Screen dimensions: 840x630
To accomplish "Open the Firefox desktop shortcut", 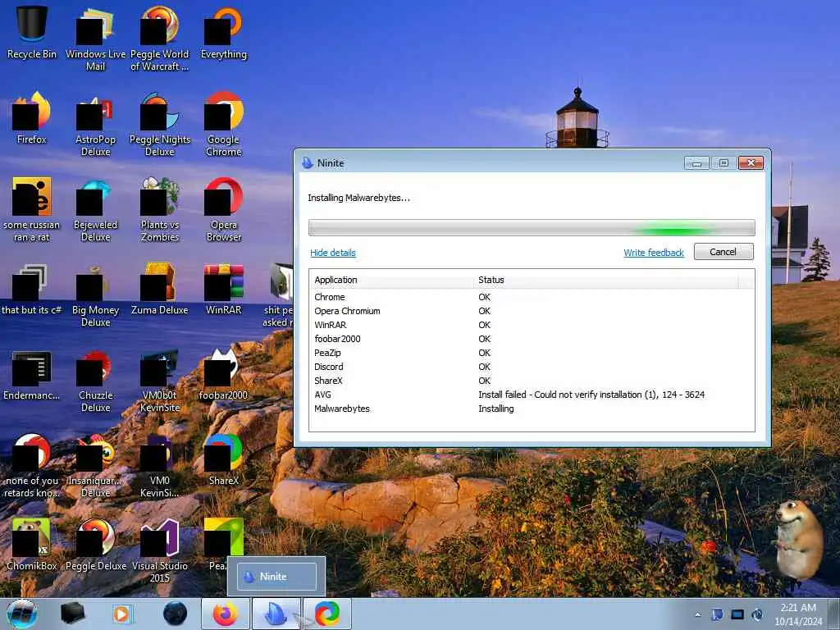I will (x=32, y=118).
